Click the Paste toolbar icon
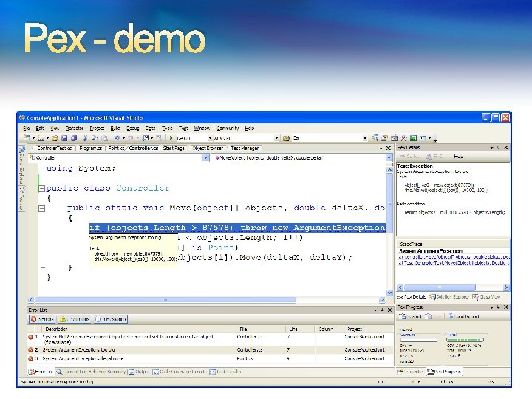Image resolution: width=532 pixels, height=399 pixels. (105, 138)
